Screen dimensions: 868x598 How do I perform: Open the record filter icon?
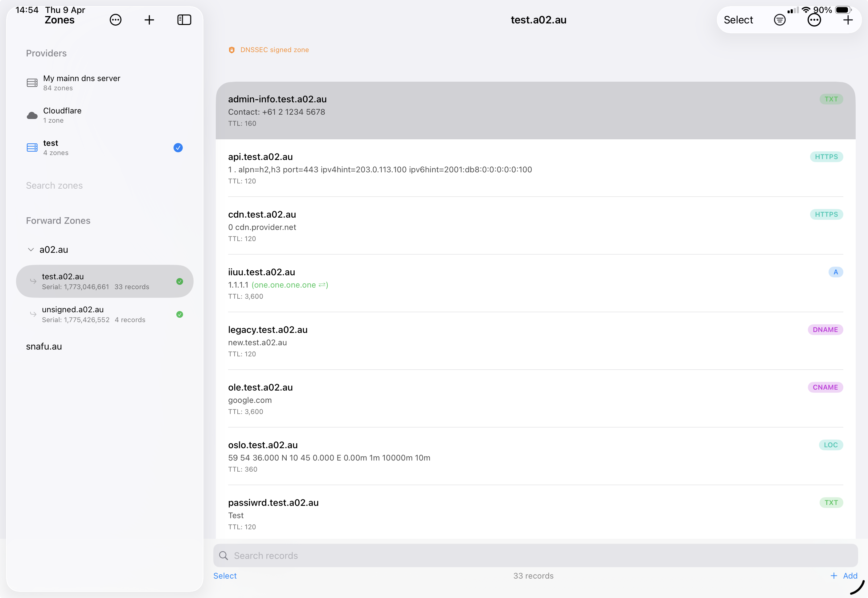[780, 20]
